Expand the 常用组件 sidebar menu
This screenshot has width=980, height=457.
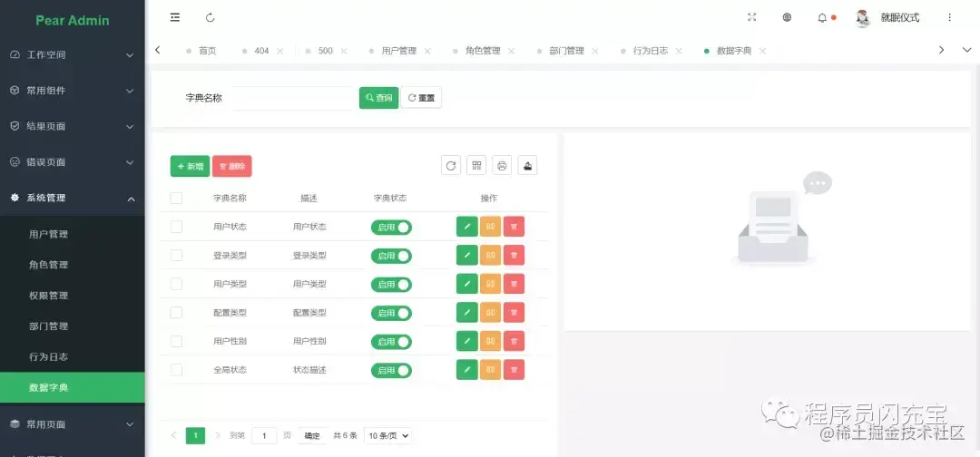[73, 91]
